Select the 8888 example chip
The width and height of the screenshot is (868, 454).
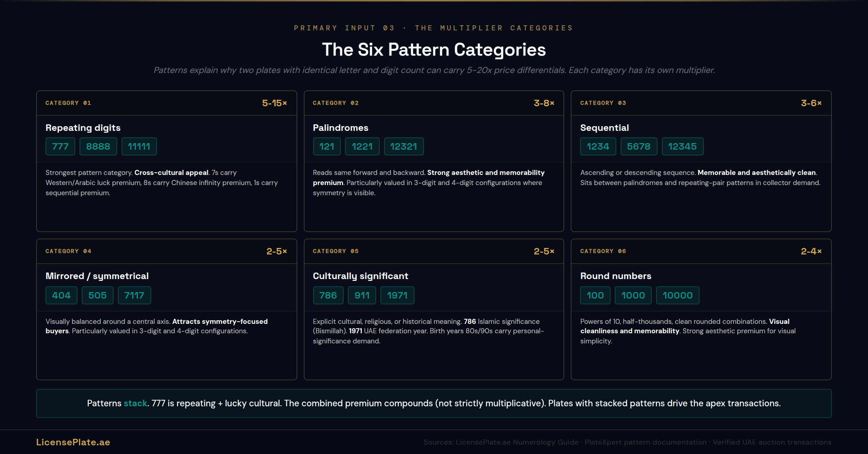pyautogui.click(x=98, y=146)
